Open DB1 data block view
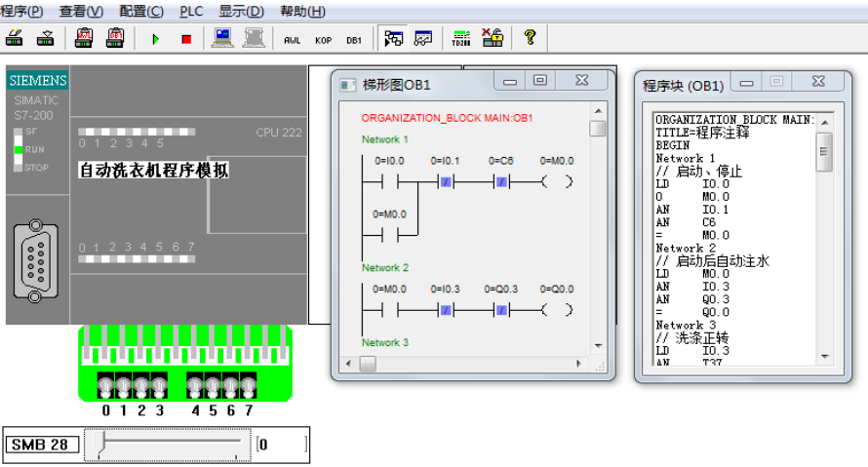Viewport: 868px width, 467px height. coord(354,40)
